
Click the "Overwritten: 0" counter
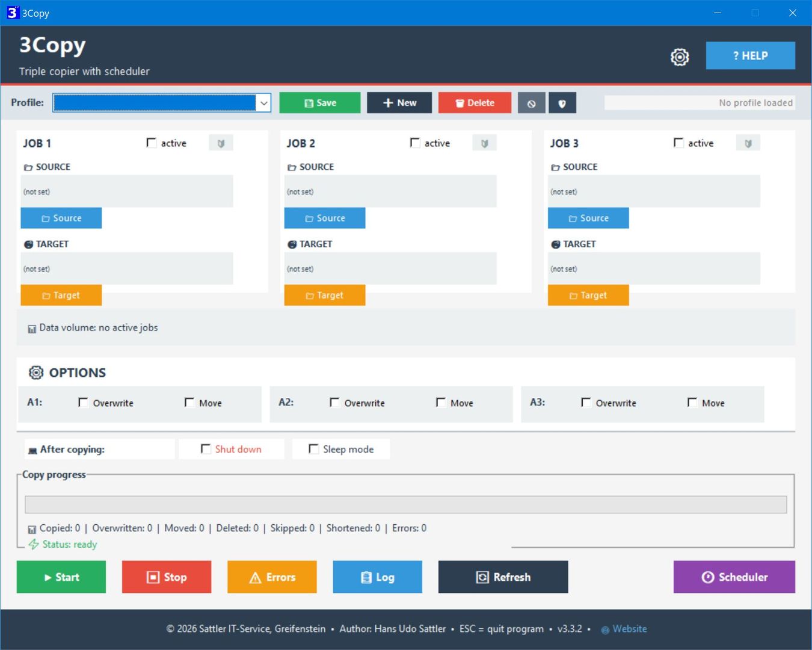pos(122,528)
